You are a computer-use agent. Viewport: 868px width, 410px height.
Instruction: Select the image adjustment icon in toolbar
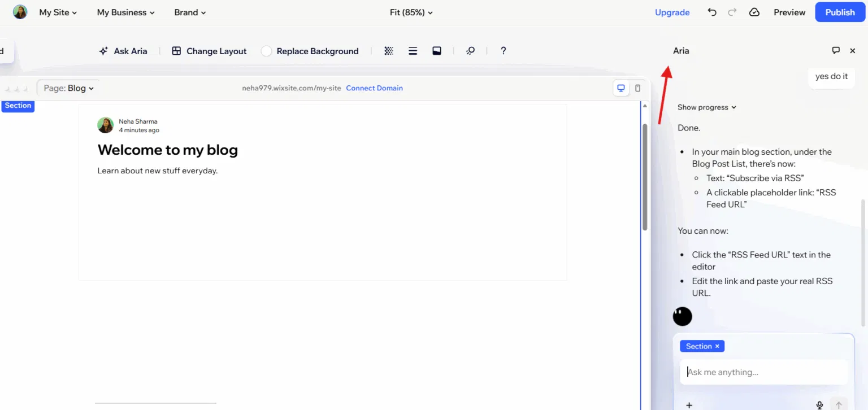(x=437, y=51)
